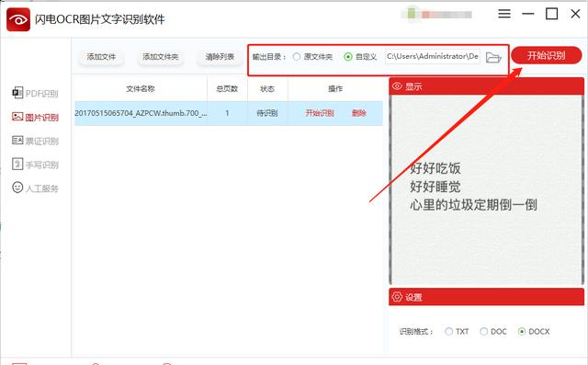Click the red eye app logo
Image resolution: width=588 pixels, height=365 pixels.
18,19
